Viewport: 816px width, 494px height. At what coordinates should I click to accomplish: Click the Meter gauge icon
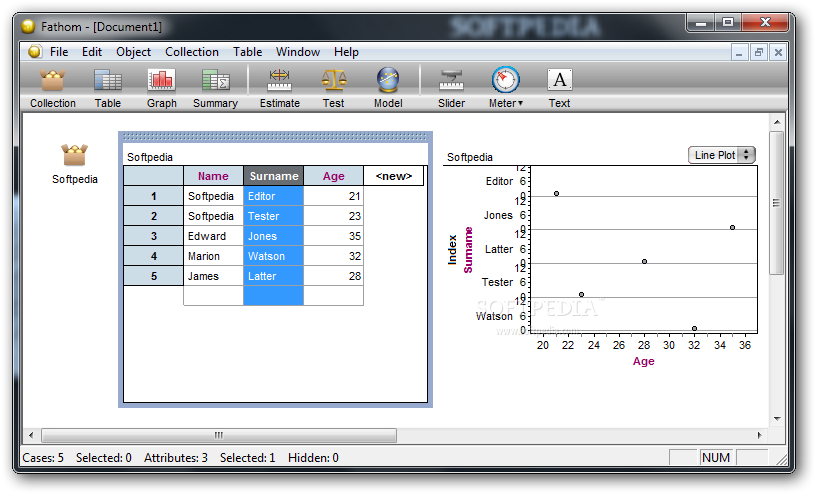pyautogui.click(x=505, y=80)
